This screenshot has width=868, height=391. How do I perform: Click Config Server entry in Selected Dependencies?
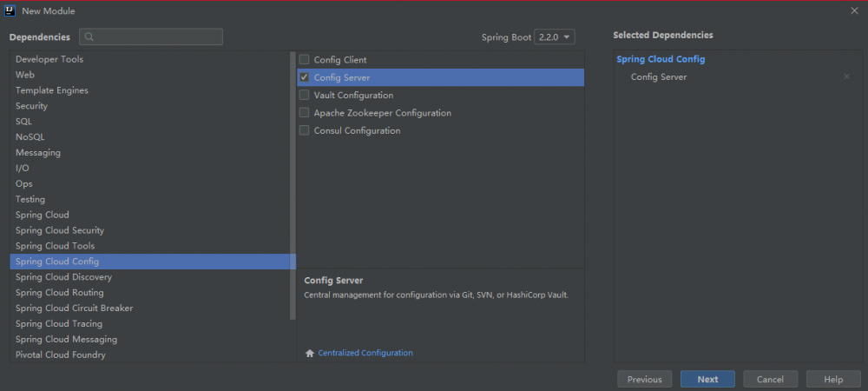pyautogui.click(x=659, y=77)
